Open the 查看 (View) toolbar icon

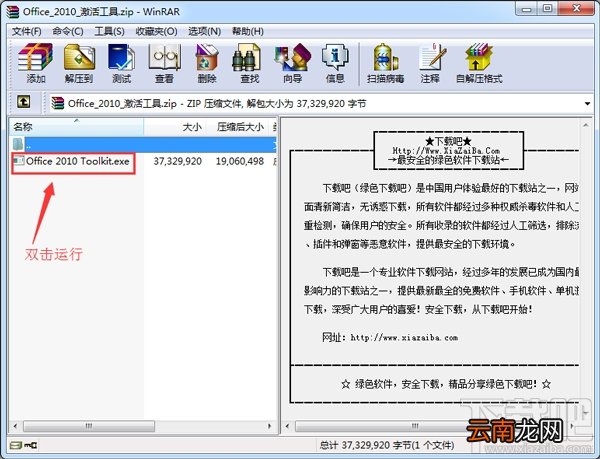pyautogui.click(x=164, y=63)
